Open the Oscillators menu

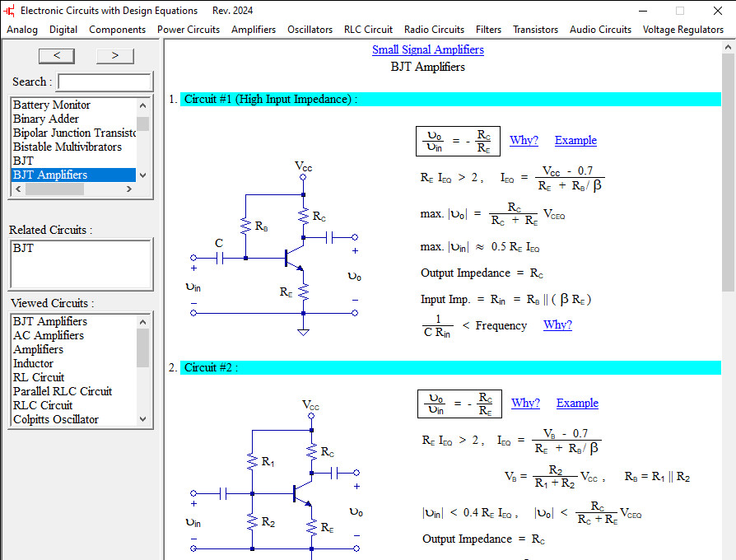click(x=310, y=30)
